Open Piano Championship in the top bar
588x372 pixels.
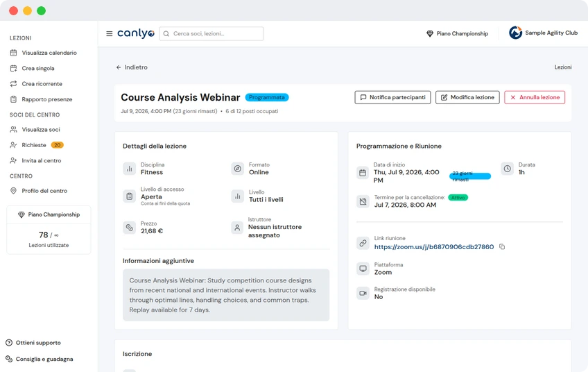458,34
